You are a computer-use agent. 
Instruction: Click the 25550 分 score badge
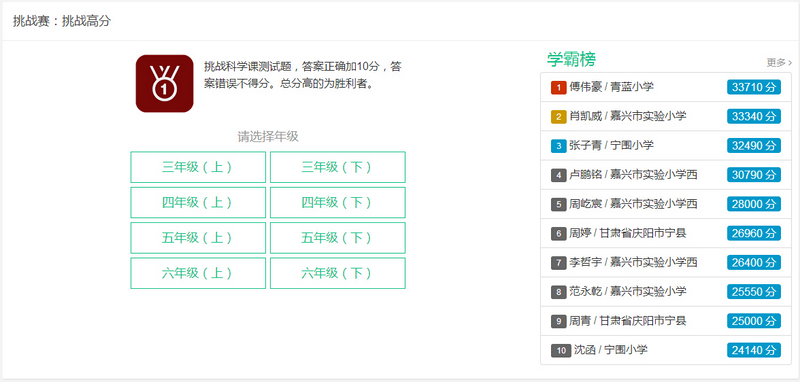coord(754,292)
